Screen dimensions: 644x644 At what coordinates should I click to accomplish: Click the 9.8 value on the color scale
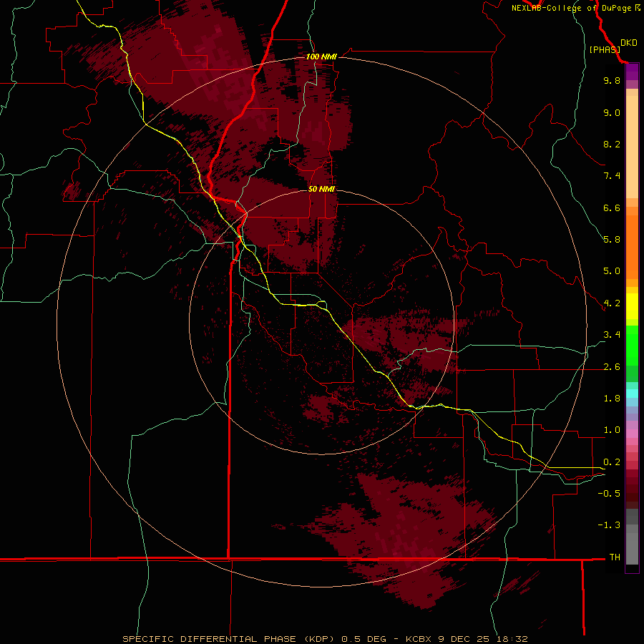612,80
